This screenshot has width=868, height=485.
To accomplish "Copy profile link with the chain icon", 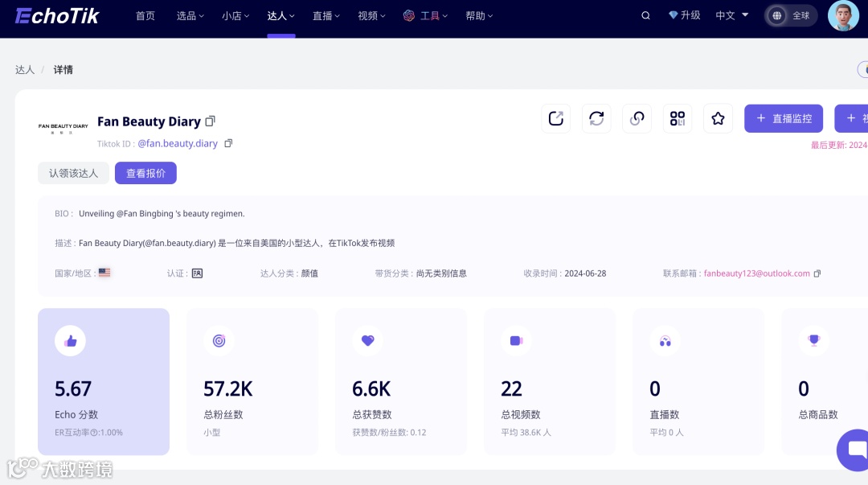I will point(637,118).
